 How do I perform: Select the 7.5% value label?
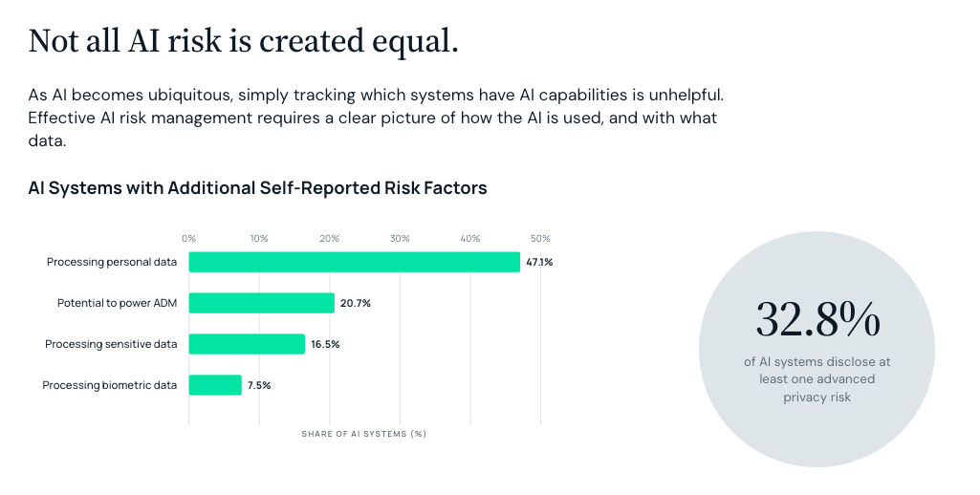[x=259, y=386]
